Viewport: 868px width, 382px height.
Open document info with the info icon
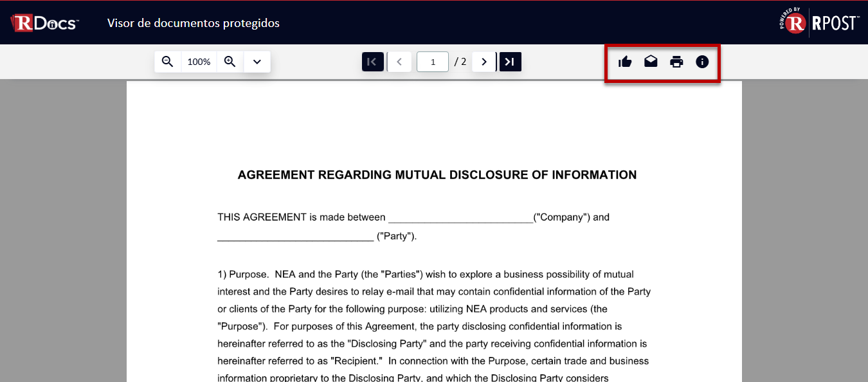(x=702, y=62)
